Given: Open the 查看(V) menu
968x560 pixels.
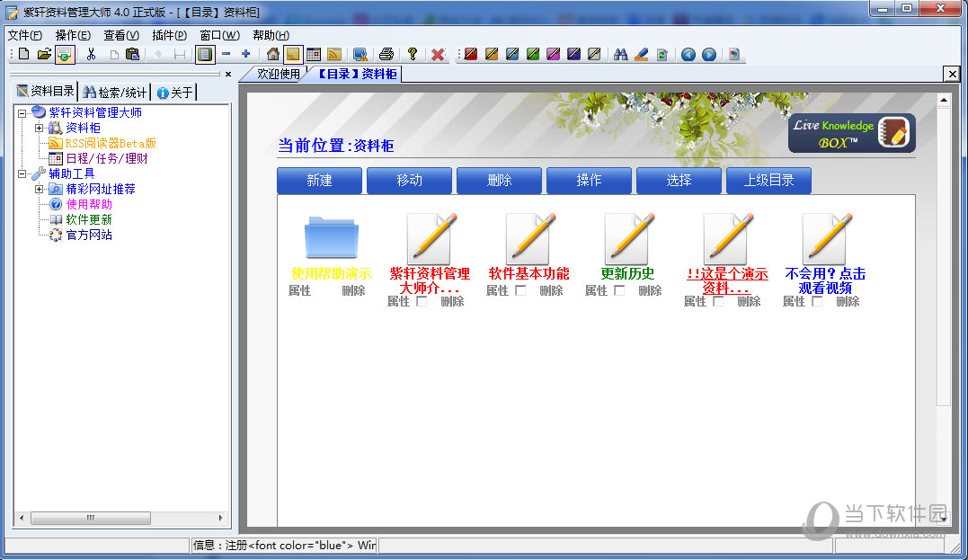Looking at the screenshot, I should point(121,35).
